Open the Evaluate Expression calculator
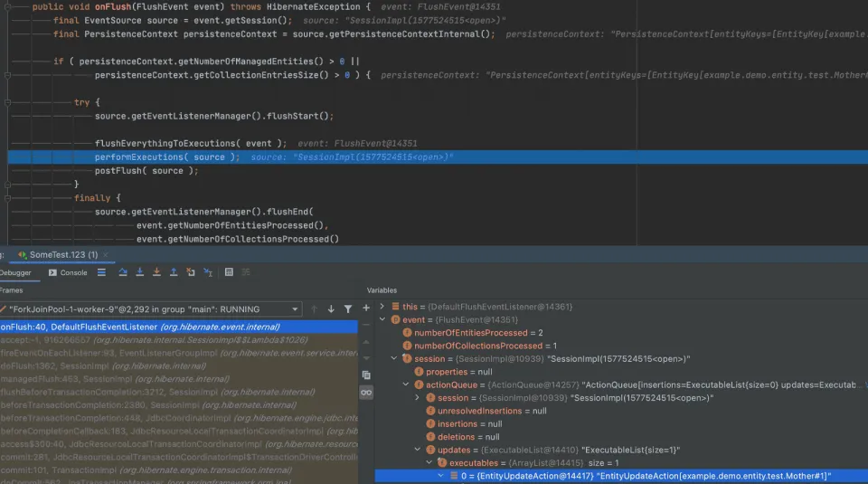 pyautogui.click(x=229, y=272)
